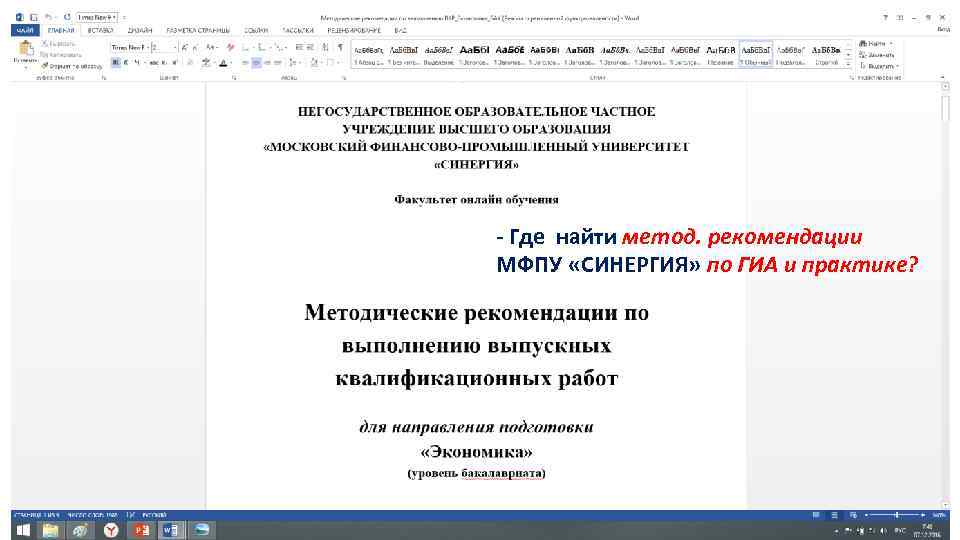Open the Windows Start button
The width and height of the screenshot is (960, 540).
[x=23, y=530]
